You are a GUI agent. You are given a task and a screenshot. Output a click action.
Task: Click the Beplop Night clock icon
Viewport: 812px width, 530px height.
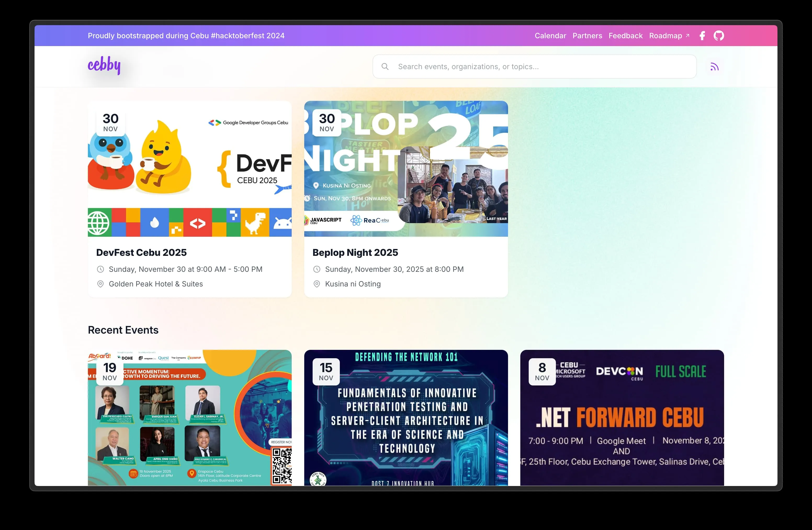(x=317, y=269)
